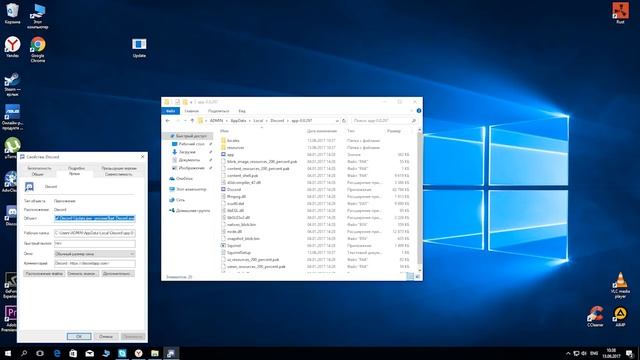Select the Update desktop icon

click(139, 47)
